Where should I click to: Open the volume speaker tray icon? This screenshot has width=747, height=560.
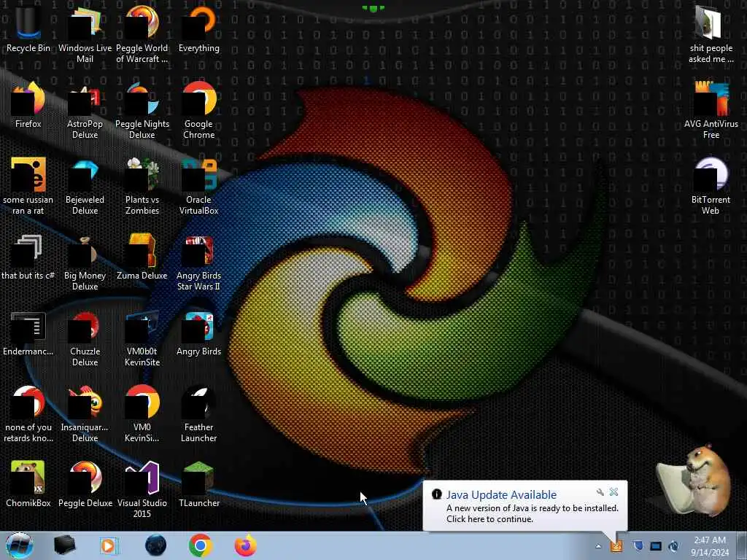coord(673,546)
